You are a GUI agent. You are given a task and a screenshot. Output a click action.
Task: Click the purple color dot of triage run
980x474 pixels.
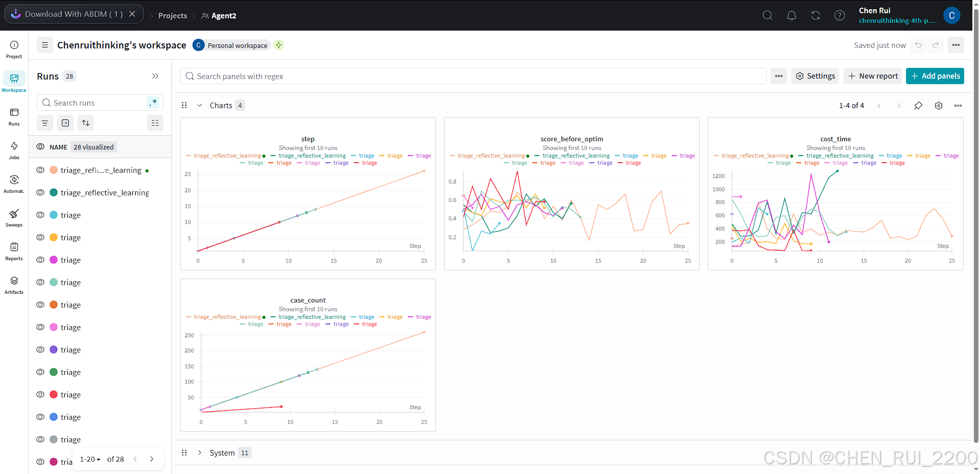coord(54,350)
